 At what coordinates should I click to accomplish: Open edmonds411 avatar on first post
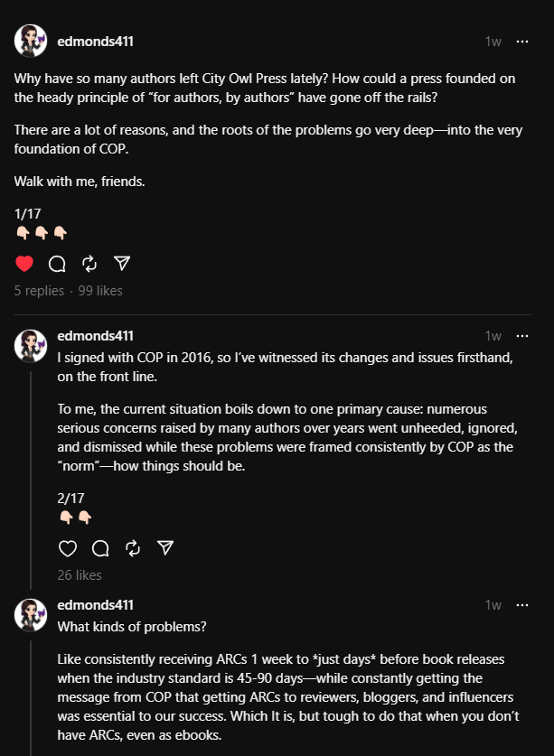click(x=31, y=42)
